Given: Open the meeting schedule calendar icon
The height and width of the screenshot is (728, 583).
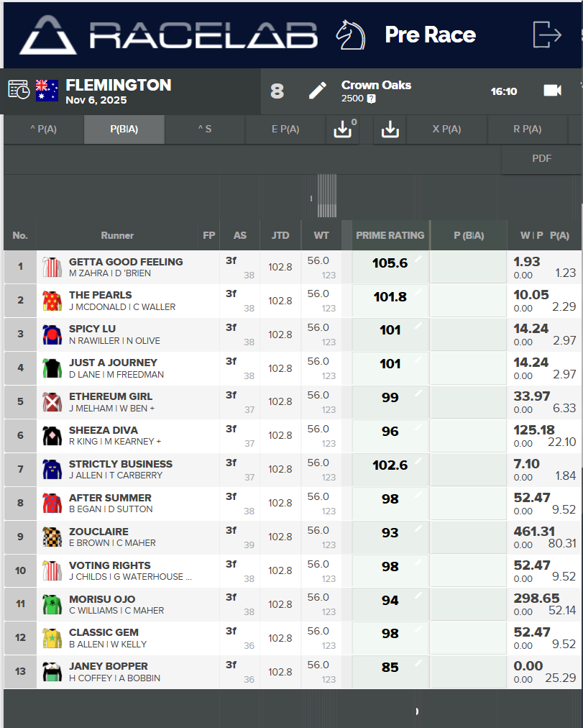Looking at the screenshot, I should 19,90.
